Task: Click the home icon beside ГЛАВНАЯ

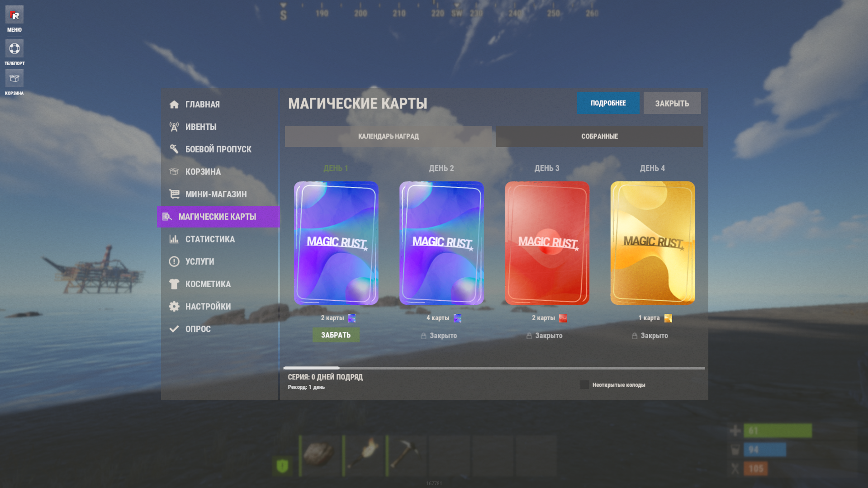Action: coord(174,104)
